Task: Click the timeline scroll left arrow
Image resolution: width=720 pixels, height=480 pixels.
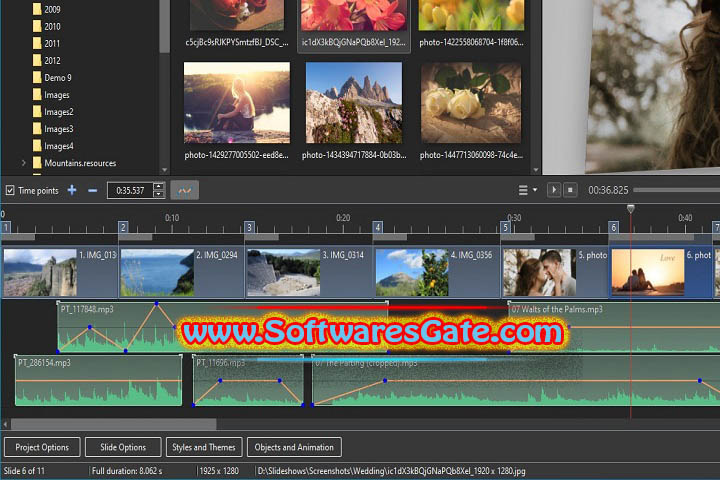Action: pos(5,424)
